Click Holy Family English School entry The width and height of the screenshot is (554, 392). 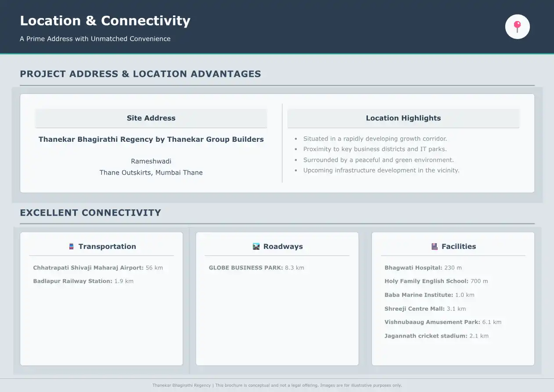[436, 281]
